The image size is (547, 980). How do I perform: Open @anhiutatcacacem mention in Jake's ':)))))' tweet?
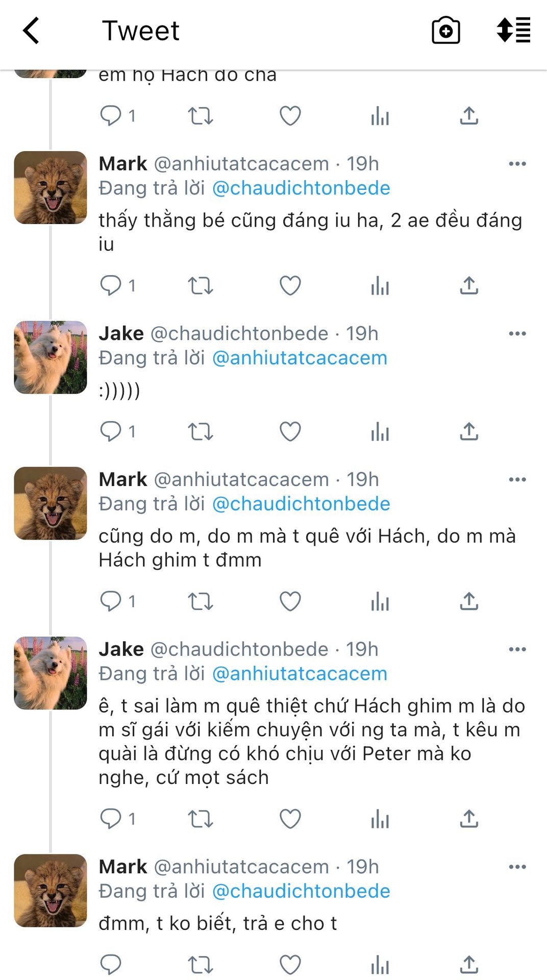point(300,358)
